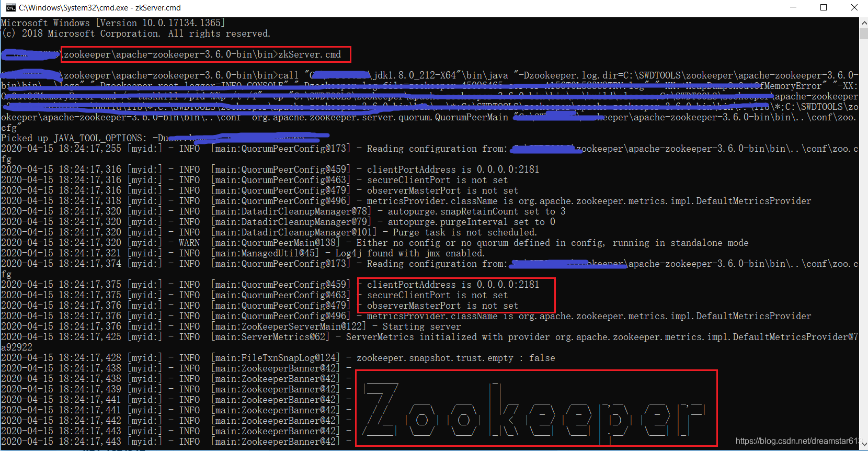Click the Microsoft Windows Version line
This screenshot has height=451, width=868.
[x=113, y=23]
